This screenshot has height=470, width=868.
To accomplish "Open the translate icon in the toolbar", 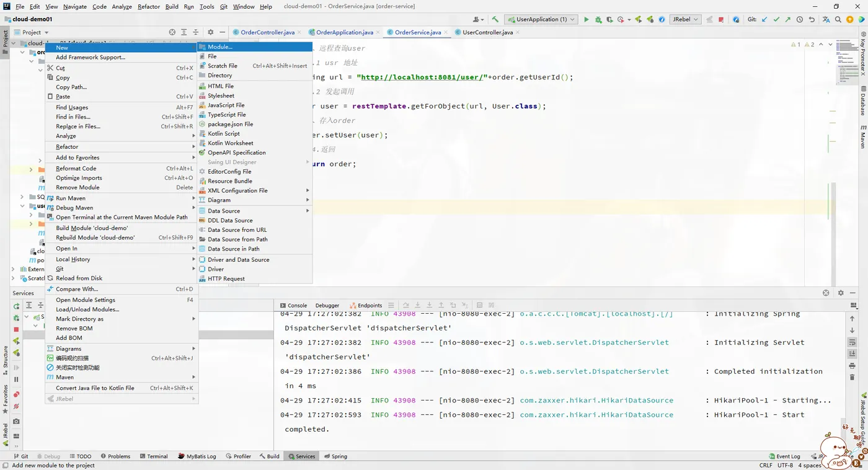I will (826, 19).
